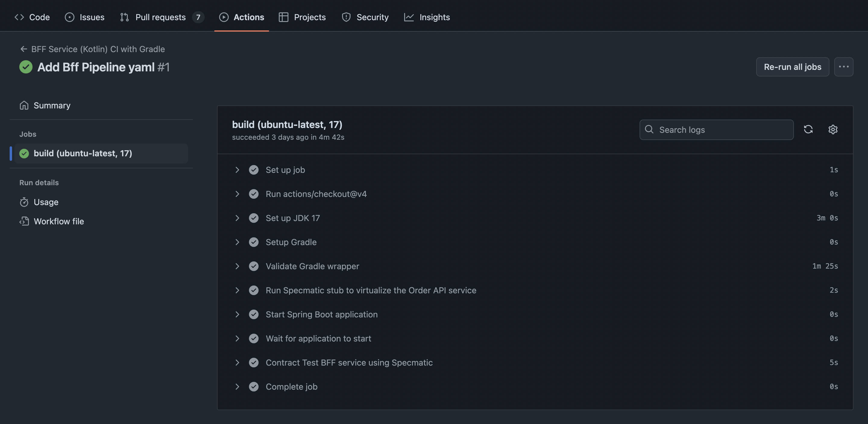Screen dimensions: 868x424
Task: Open the three-dots run options menu
Action: click(843, 67)
